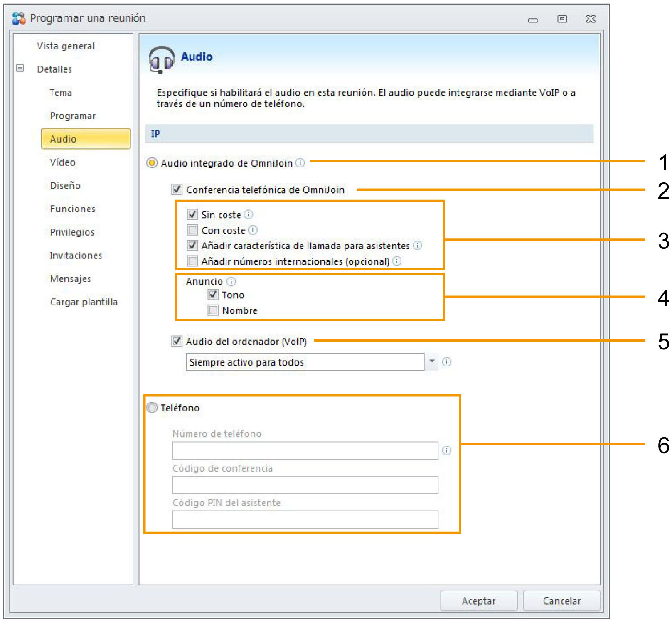
Task: Open the Invitaciones section
Action: tap(76, 256)
